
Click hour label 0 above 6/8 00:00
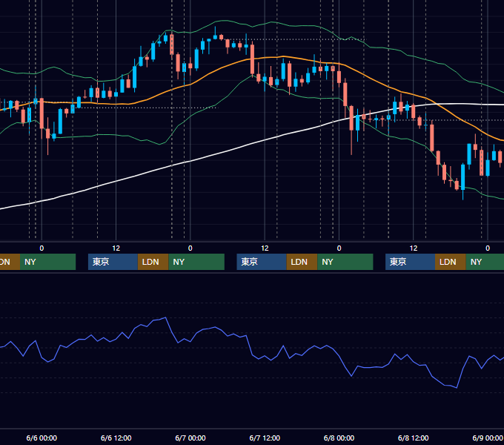[339, 248]
